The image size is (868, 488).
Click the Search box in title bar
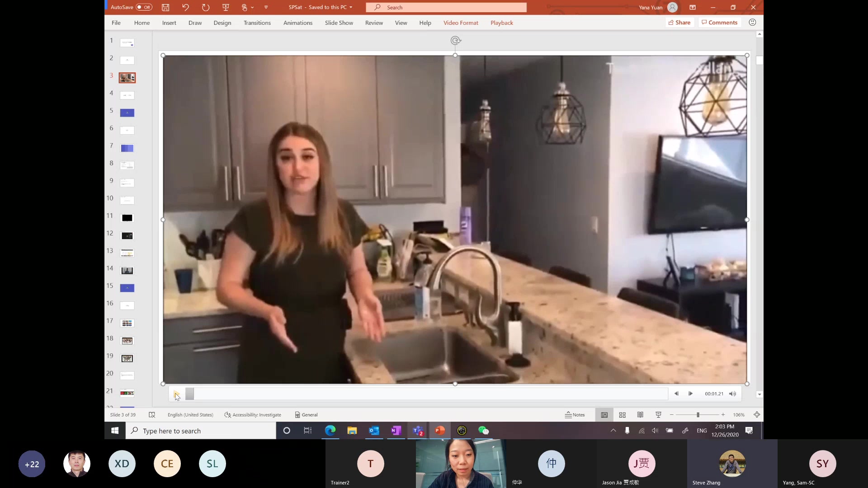446,7
